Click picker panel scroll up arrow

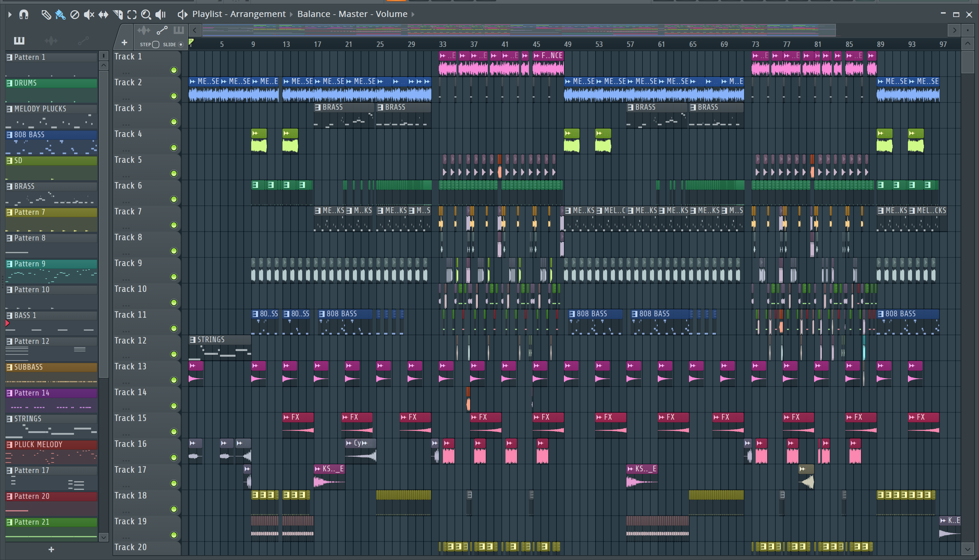point(103,65)
